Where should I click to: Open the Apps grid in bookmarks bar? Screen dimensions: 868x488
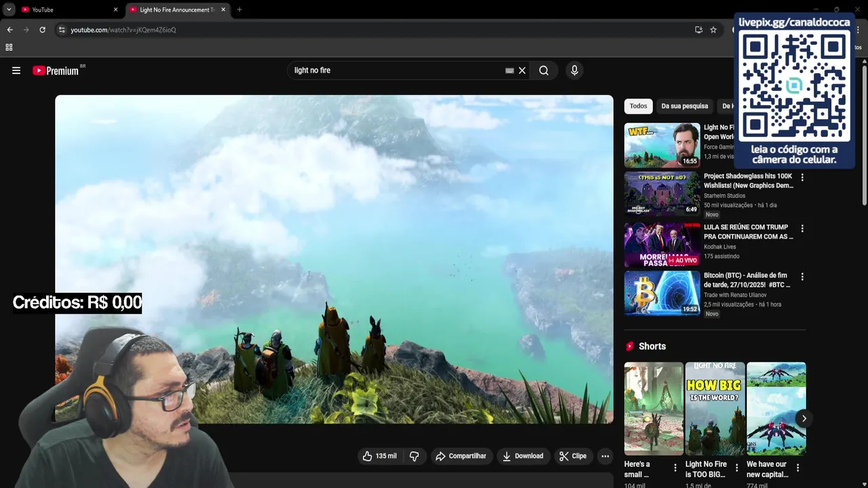point(9,47)
